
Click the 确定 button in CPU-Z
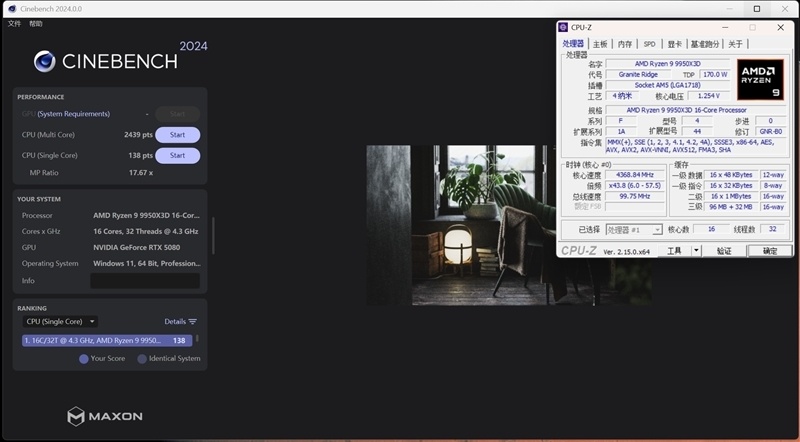(770, 251)
